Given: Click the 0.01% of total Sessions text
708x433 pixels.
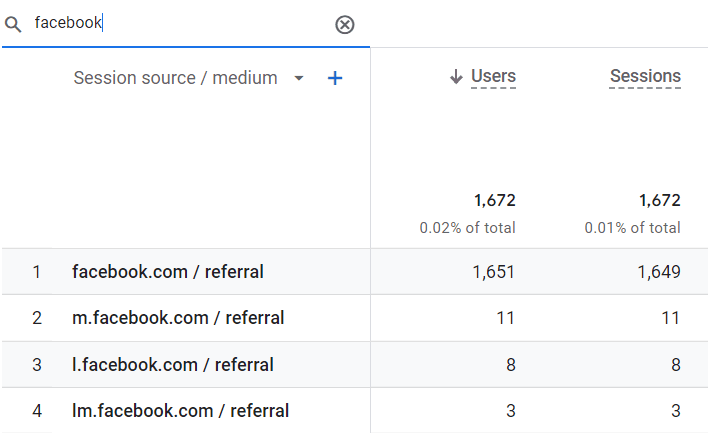Looking at the screenshot, I should click(x=632, y=228).
